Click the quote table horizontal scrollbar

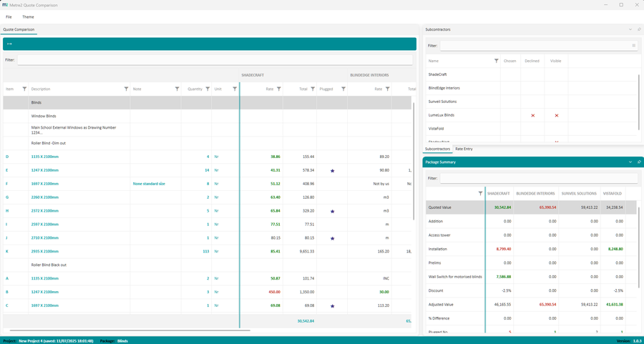130,330
